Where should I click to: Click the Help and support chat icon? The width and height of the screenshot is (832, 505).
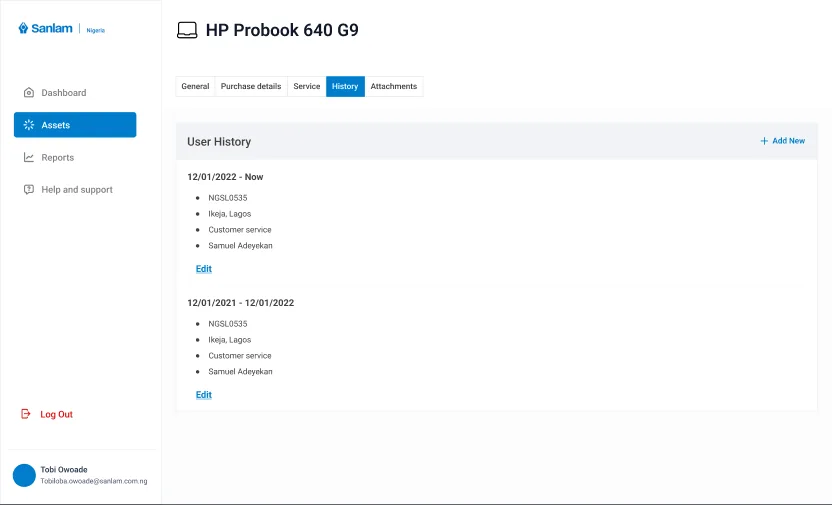[x=29, y=189]
